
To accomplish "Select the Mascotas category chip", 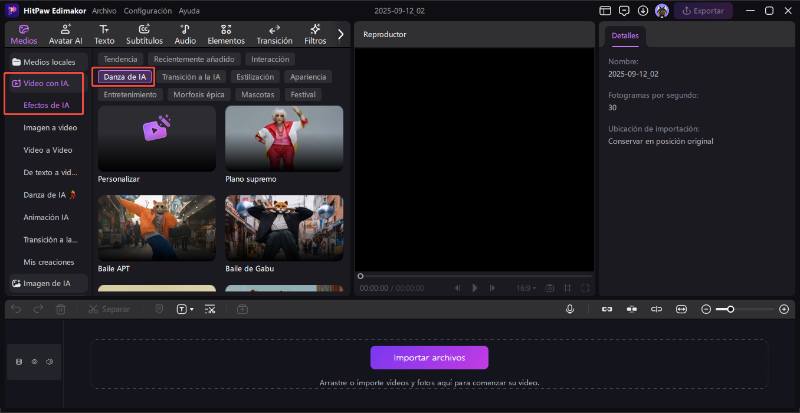I will (x=258, y=95).
